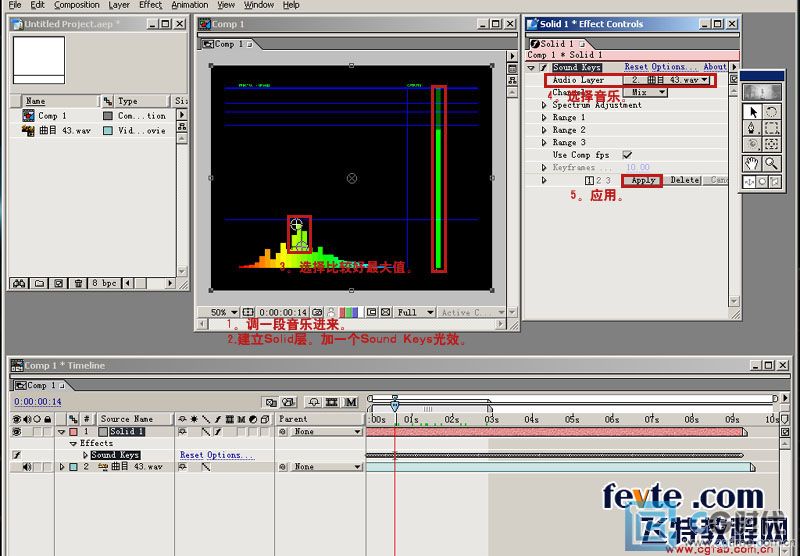Toggle the Quality switch for the Solid 1 layer
The width and height of the screenshot is (800, 556).
tap(206, 432)
